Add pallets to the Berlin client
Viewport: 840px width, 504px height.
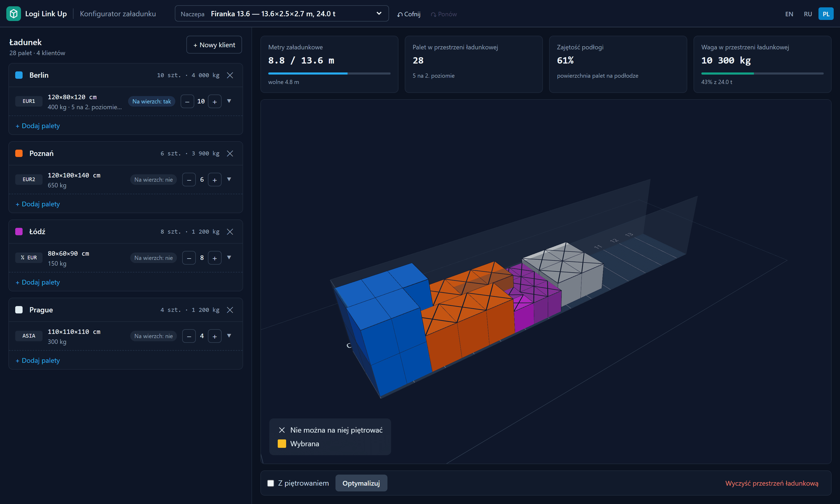(x=38, y=126)
